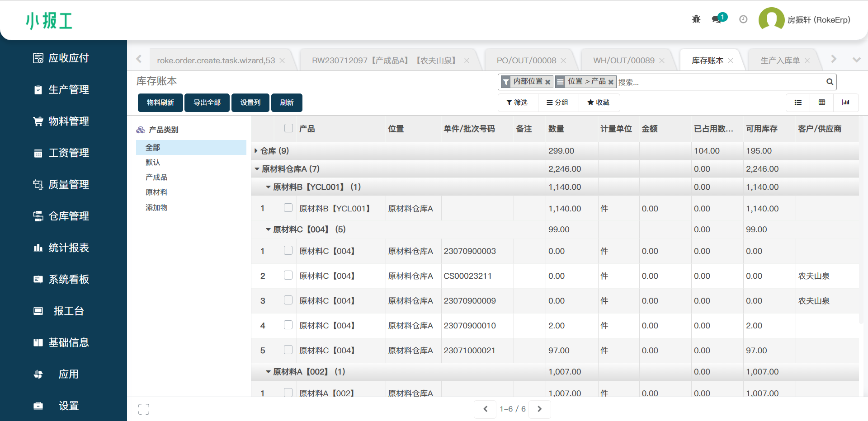This screenshot has height=421, width=868.
Task: Select the checkbox for 原材料B【YCL001】 row
Action: [x=288, y=208]
